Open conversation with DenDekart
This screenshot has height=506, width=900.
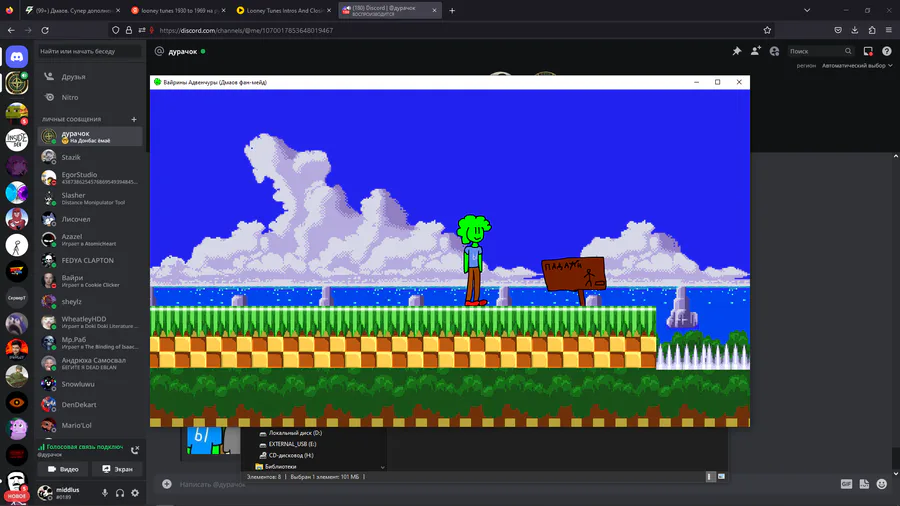90,404
